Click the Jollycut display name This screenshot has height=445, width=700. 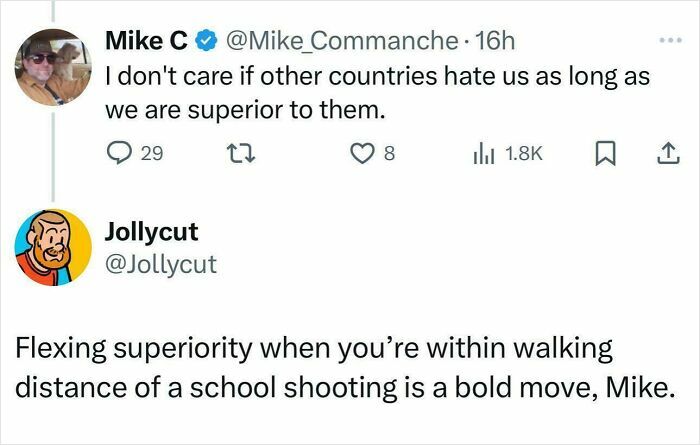[x=151, y=232]
